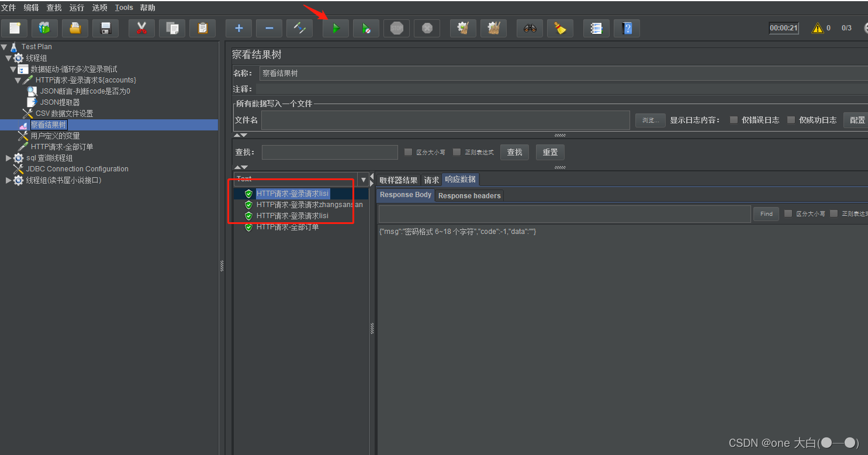Image resolution: width=868 pixels, height=455 pixels.
Task: Open the 文件 menu
Action: [8, 8]
